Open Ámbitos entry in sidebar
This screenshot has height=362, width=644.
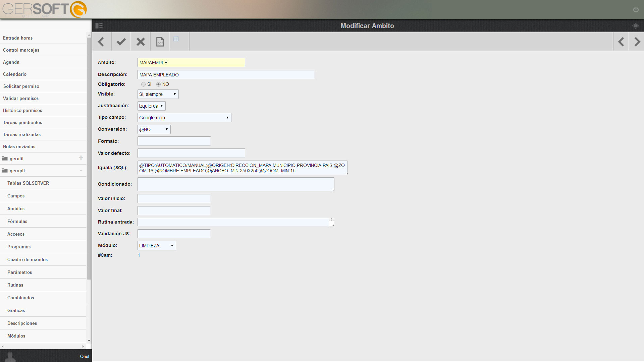(x=43, y=208)
